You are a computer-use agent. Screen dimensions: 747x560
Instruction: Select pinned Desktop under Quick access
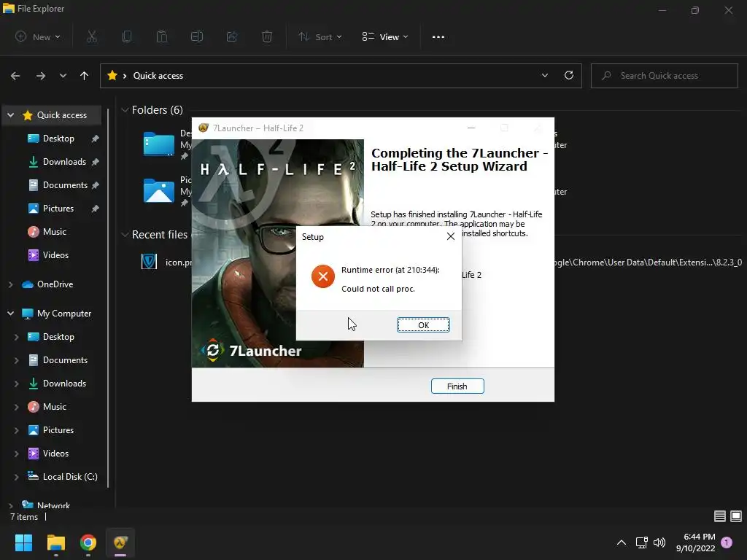58,139
